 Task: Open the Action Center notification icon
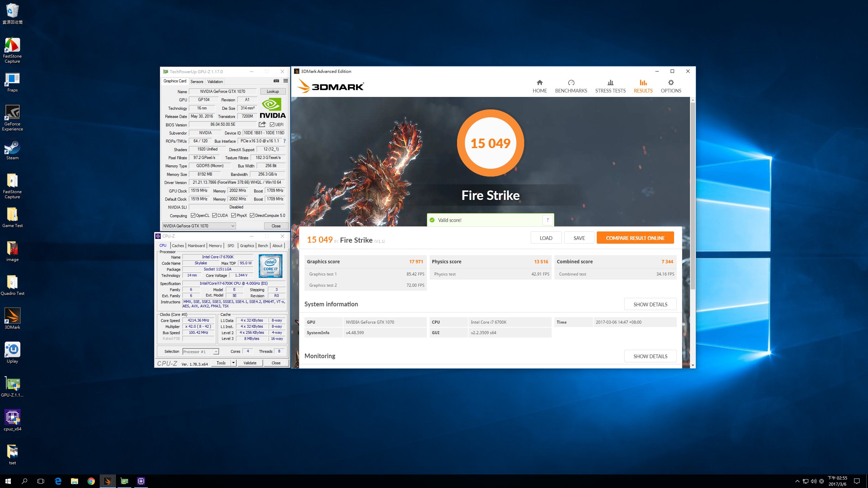[x=857, y=481]
